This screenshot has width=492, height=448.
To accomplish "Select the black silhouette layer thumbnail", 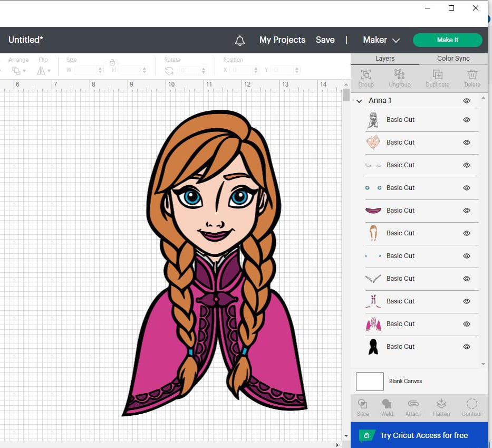I will (x=373, y=347).
